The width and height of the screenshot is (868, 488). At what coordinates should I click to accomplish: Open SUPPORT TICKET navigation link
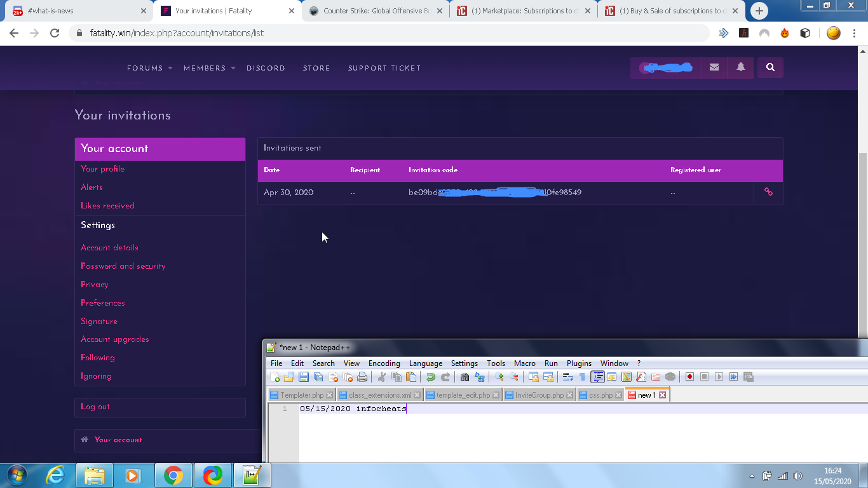coord(384,68)
